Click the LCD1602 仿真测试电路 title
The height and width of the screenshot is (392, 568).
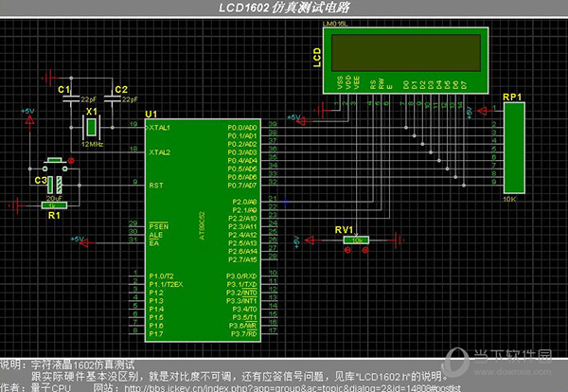click(x=284, y=8)
